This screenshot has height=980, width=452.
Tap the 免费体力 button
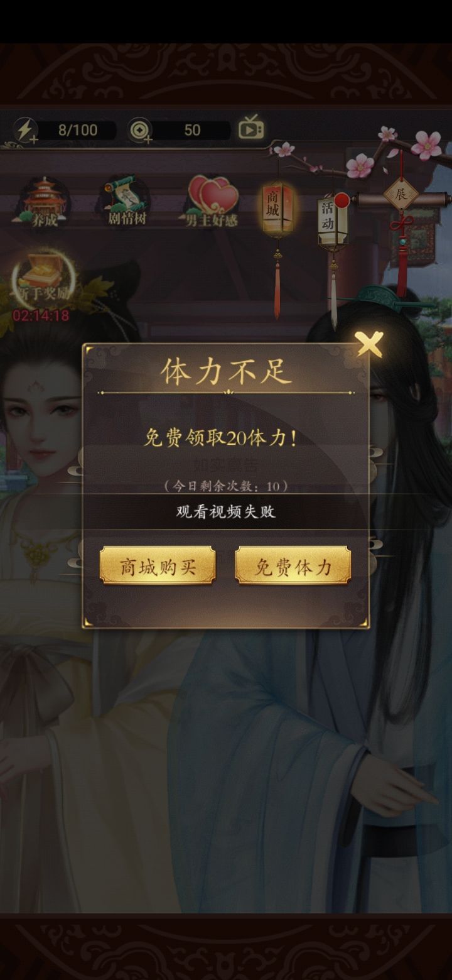293,566
